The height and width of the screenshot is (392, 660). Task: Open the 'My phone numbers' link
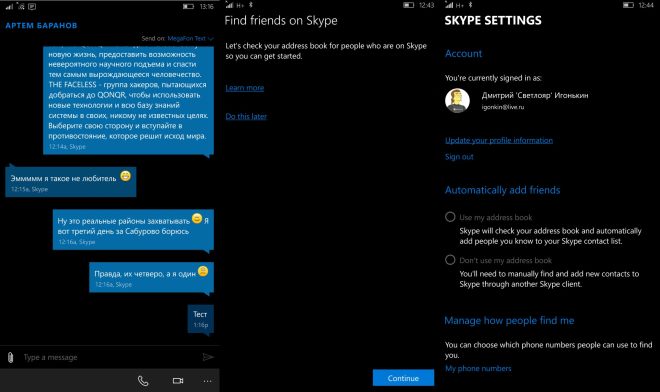(x=478, y=368)
